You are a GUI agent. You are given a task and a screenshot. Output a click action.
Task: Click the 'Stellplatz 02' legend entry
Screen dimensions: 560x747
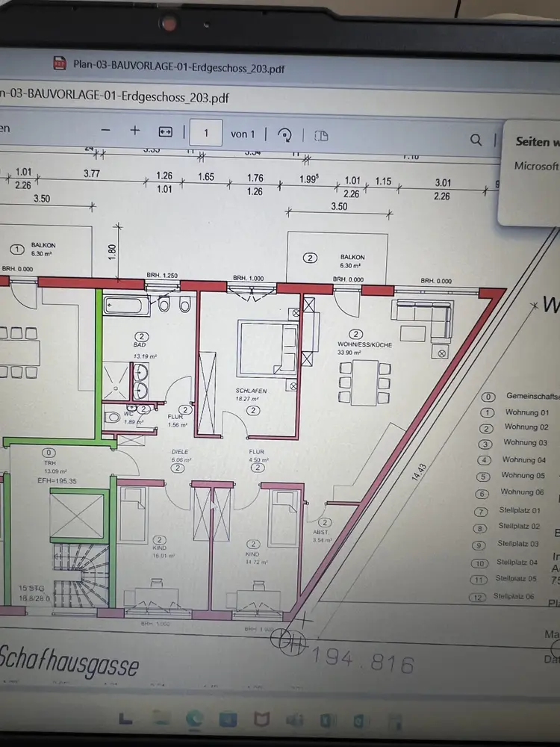coord(519,527)
